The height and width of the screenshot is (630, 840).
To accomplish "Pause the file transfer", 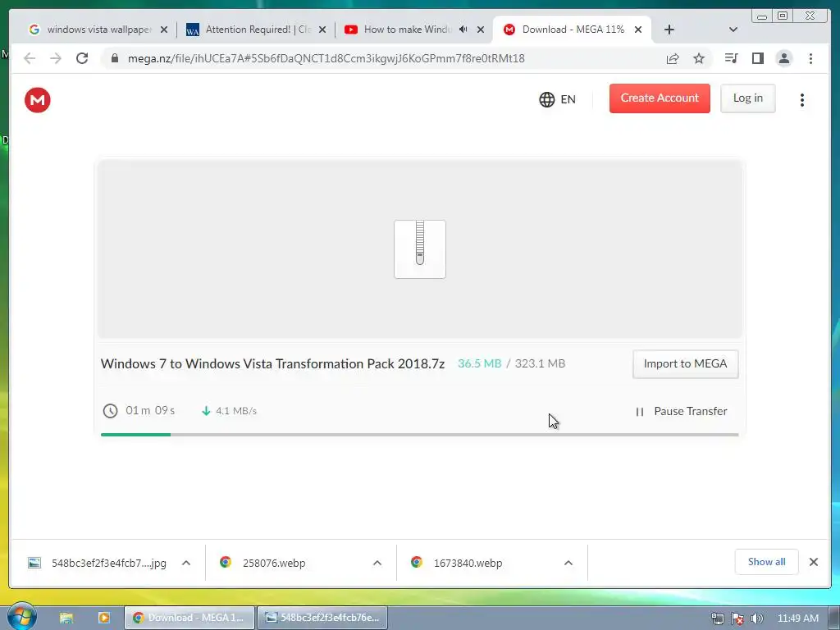I will (x=682, y=412).
